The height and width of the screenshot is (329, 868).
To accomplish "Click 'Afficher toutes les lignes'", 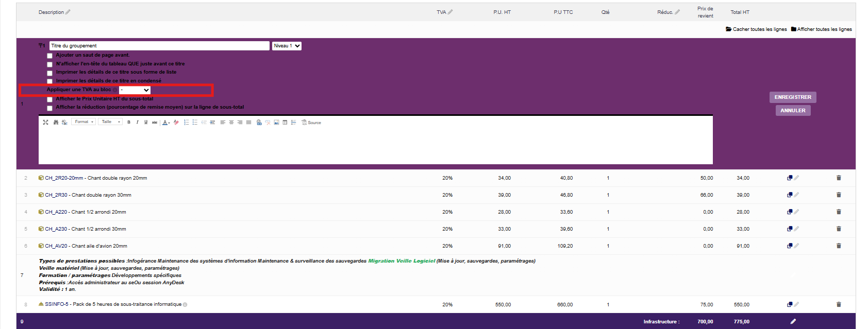I will tap(821, 29).
